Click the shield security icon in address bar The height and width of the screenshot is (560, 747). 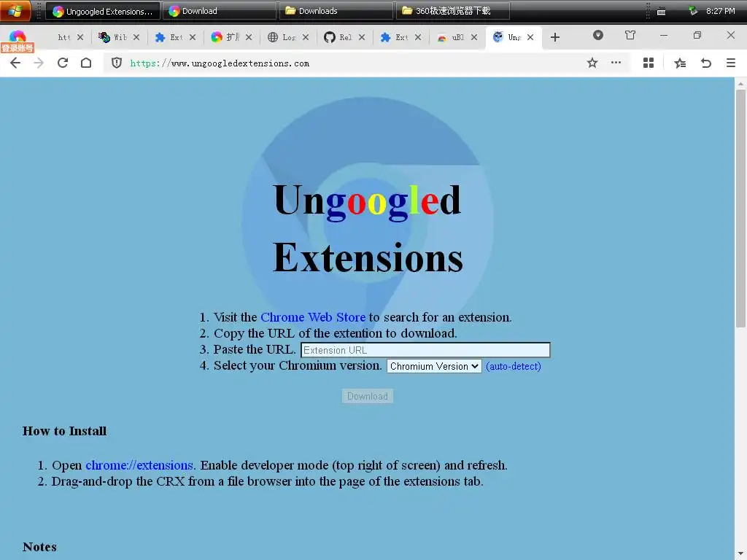117,63
